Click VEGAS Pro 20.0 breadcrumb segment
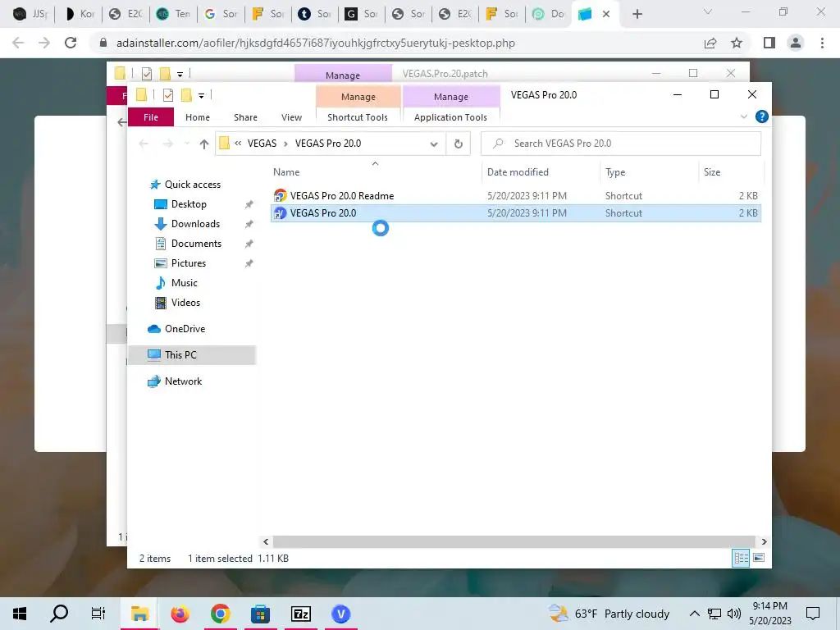Image resolution: width=840 pixels, height=630 pixels. [x=328, y=144]
